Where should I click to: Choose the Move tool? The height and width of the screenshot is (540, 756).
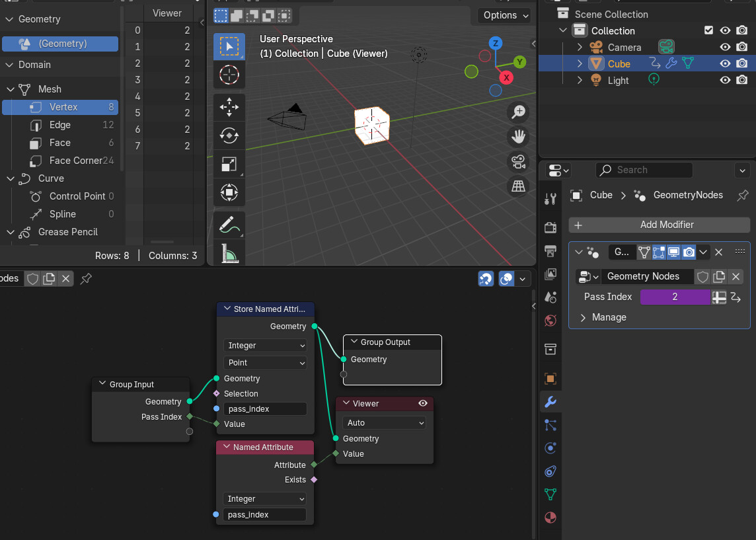229,107
